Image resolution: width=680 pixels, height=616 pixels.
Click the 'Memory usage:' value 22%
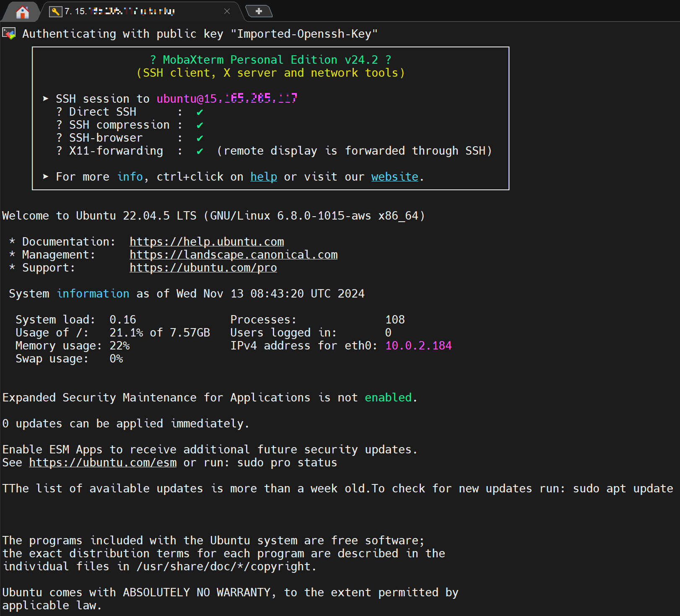pos(119,346)
